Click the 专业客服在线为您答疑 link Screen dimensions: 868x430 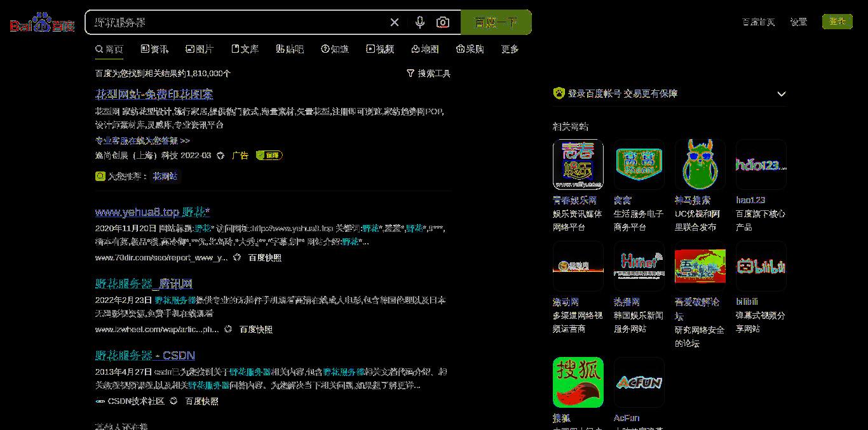(x=142, y=140)
